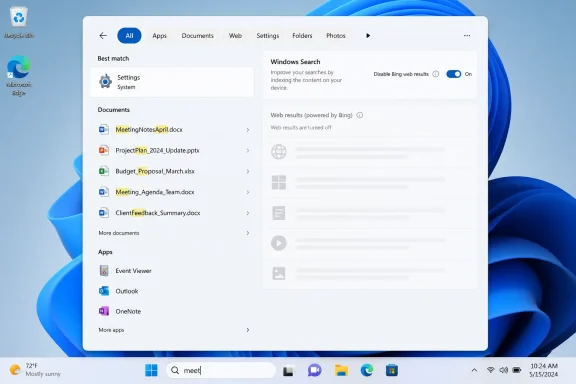Click the Event Viewer app icon

point(104,271)
